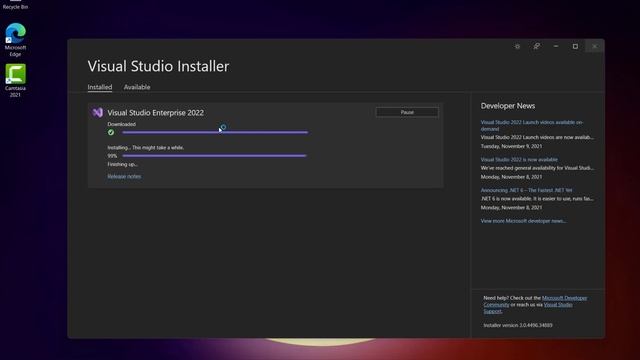Minimize the Visual Studio Installer window
Screen dimensions: 640x360
pos(556,47)
